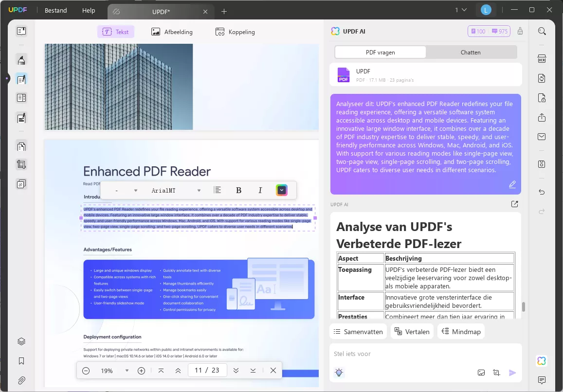Open the form preparation tool in left sidebar
The width and height of the screenshot is (563, 392).
tap(21, 98)
